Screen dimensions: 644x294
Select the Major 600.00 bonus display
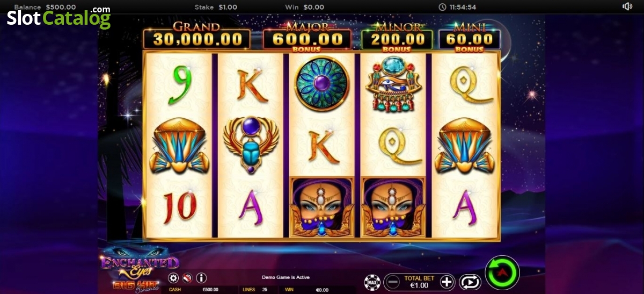(307, 37)
